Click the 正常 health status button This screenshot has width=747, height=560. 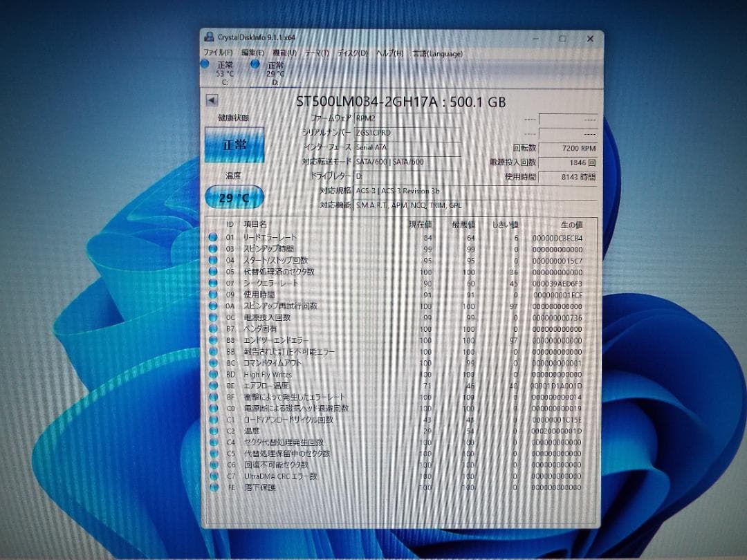click(234, 147)
